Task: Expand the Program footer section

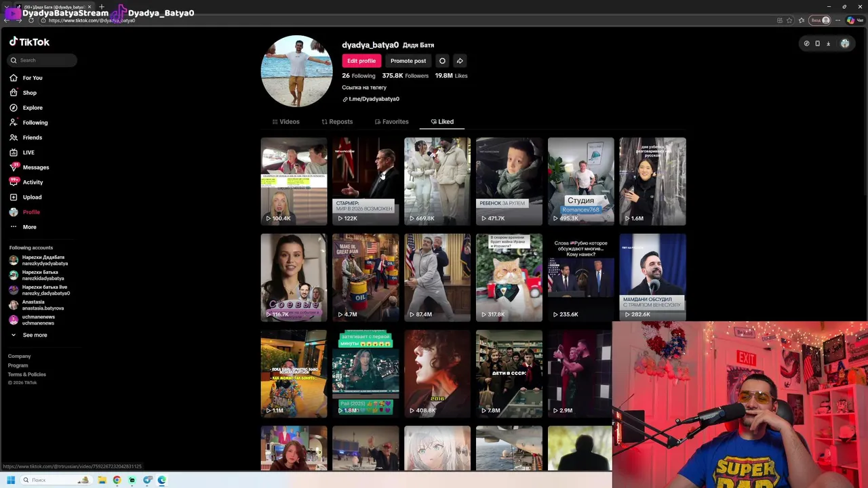Action: click(18, 365)
